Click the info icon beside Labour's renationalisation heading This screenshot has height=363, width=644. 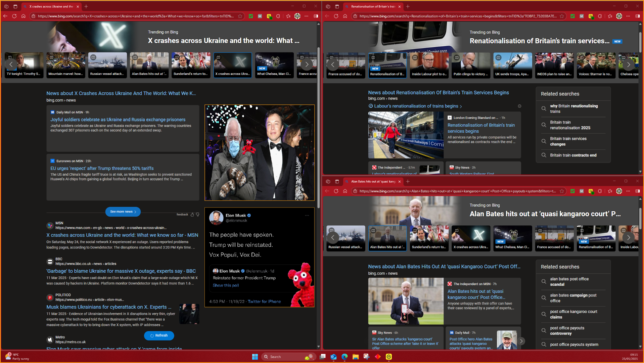click(519, 106)
